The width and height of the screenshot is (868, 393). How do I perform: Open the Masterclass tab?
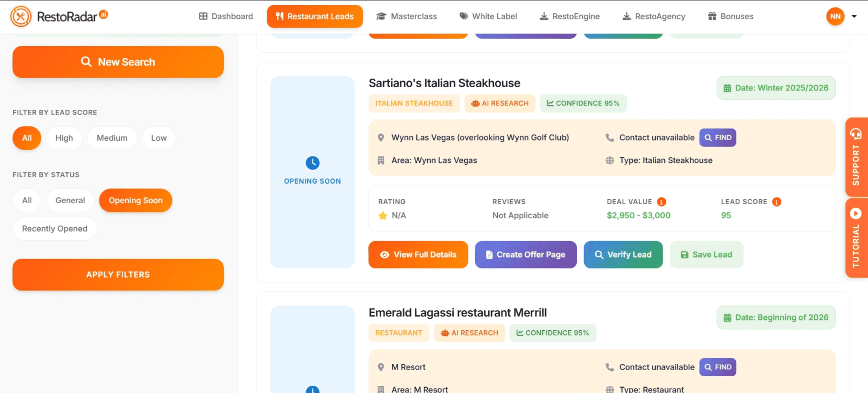pos(407,16)
